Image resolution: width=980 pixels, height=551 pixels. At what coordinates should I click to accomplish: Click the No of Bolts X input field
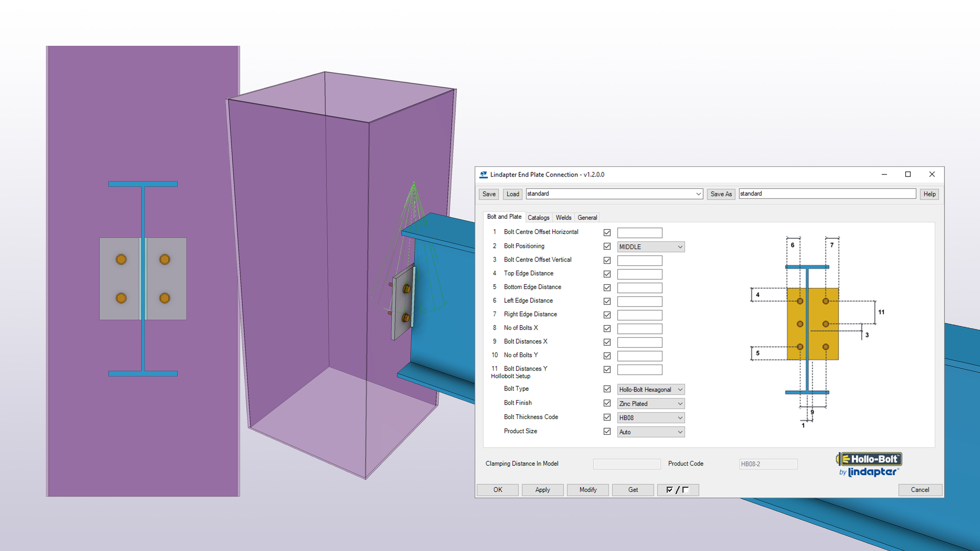point(640,329)
